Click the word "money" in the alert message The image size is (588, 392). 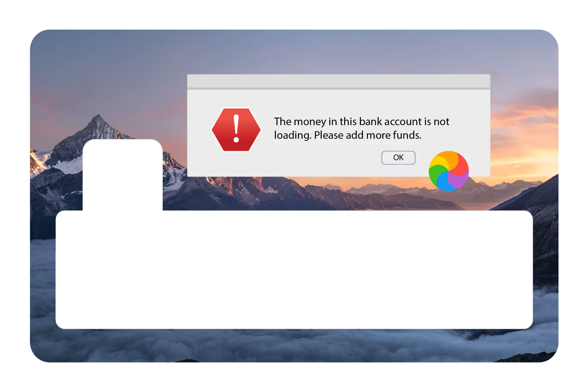pyautogui.click(x=310, y=122)
